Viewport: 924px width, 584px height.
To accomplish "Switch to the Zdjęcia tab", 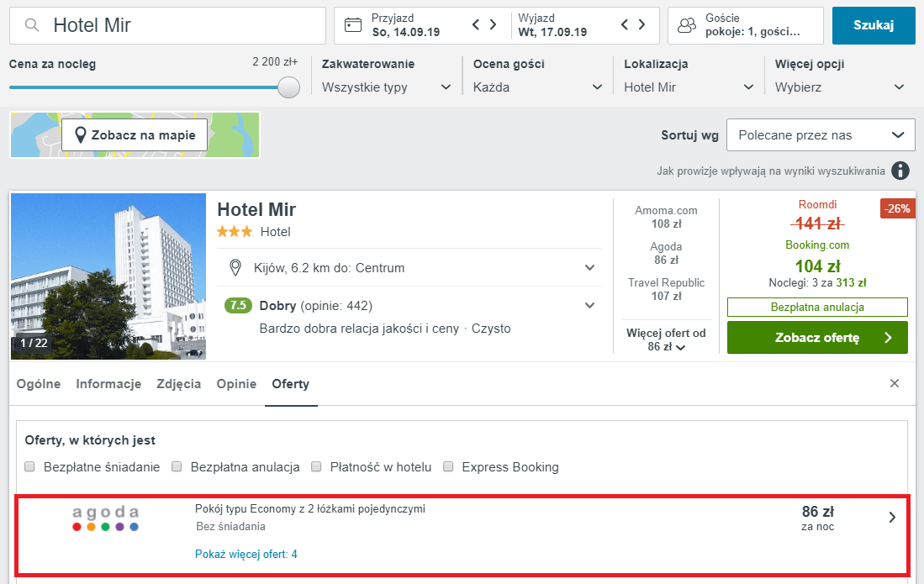I will pos(178,384).
